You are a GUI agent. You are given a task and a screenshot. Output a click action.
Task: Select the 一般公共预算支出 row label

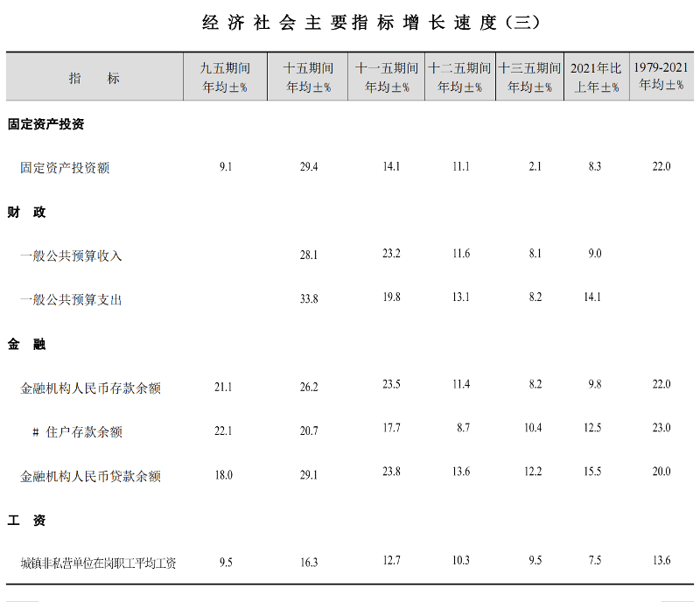click(x=71, y=299)
